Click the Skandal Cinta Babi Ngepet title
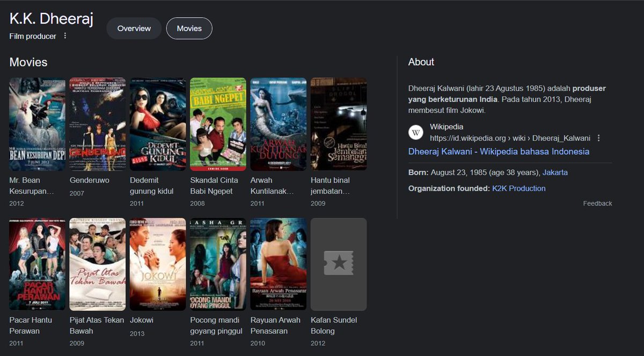Image resolution: width=644 pixels, height=356 pixels. (x=215, y=186)
